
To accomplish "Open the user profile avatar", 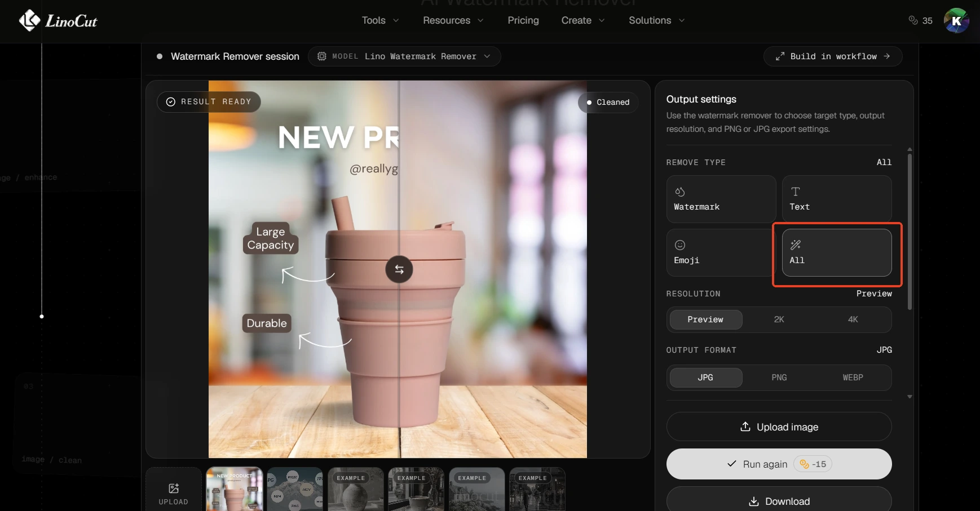I will 956,20.
